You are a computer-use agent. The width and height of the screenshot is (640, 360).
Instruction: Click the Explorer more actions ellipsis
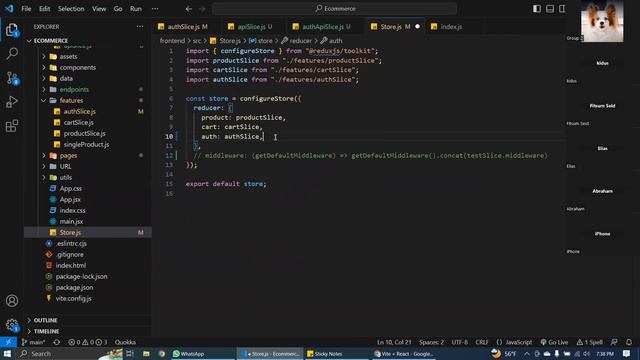[x=140, y=27]
